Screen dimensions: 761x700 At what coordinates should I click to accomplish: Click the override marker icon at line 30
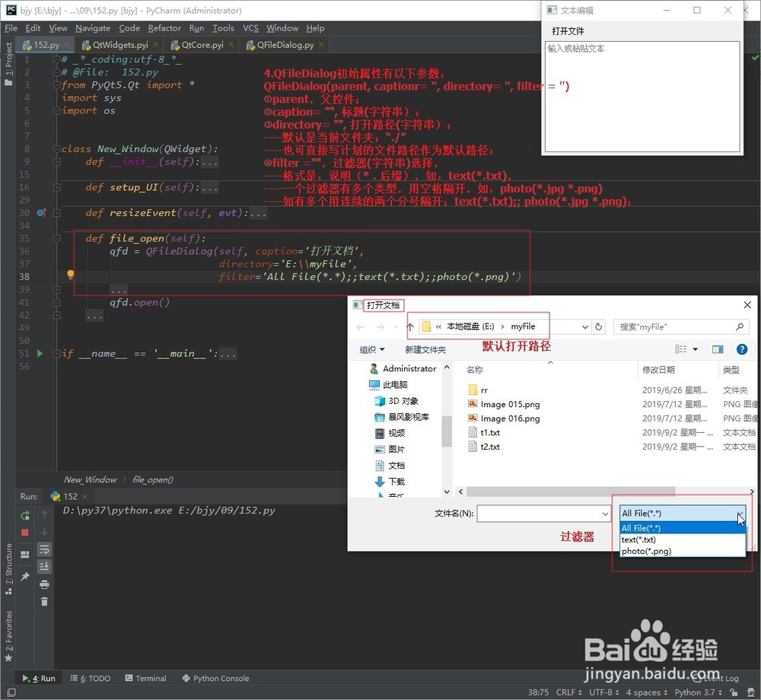[41, 212]
